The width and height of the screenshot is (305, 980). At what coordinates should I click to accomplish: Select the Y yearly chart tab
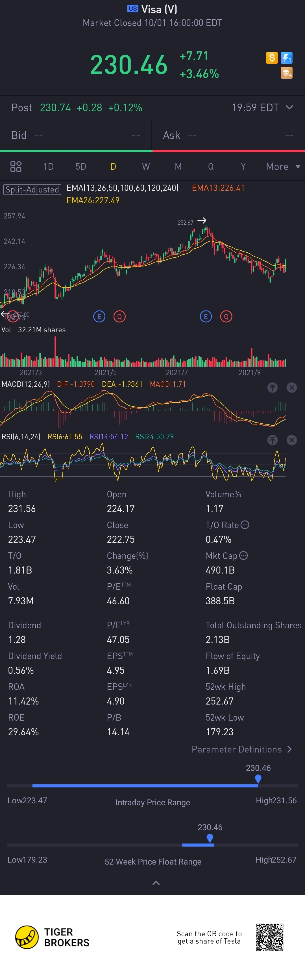pos(243,166)
